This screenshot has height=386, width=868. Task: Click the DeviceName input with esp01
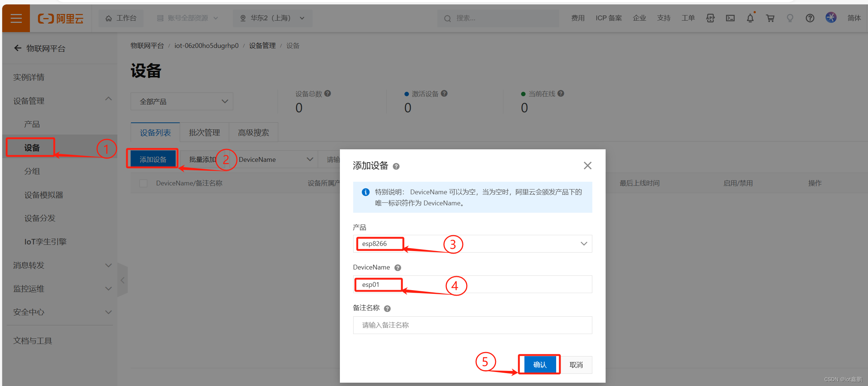[x=472, y=284]
